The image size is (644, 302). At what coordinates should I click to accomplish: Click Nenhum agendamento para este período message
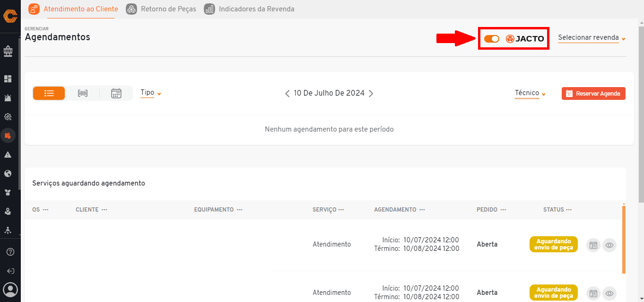click(329, 129)
